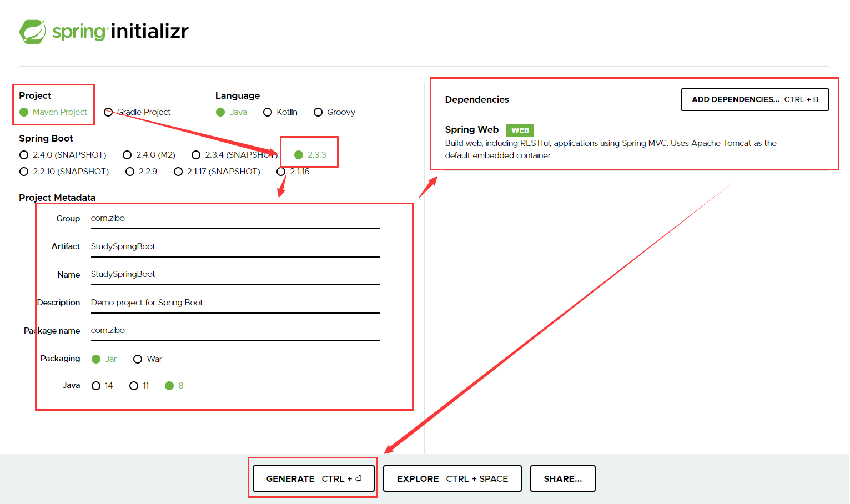850x504 pixels.
Task: Choose Groovy as the language
Action: 334,112
